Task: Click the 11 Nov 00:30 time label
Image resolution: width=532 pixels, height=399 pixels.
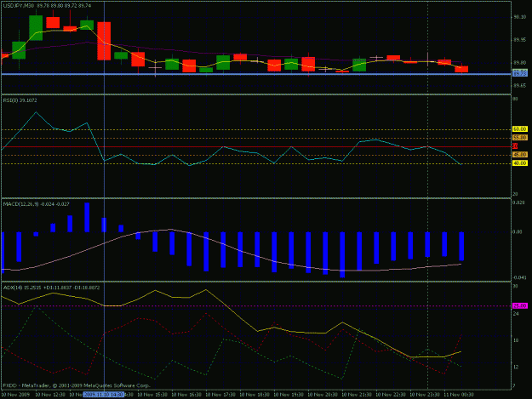Action: (x=459, y=395)
